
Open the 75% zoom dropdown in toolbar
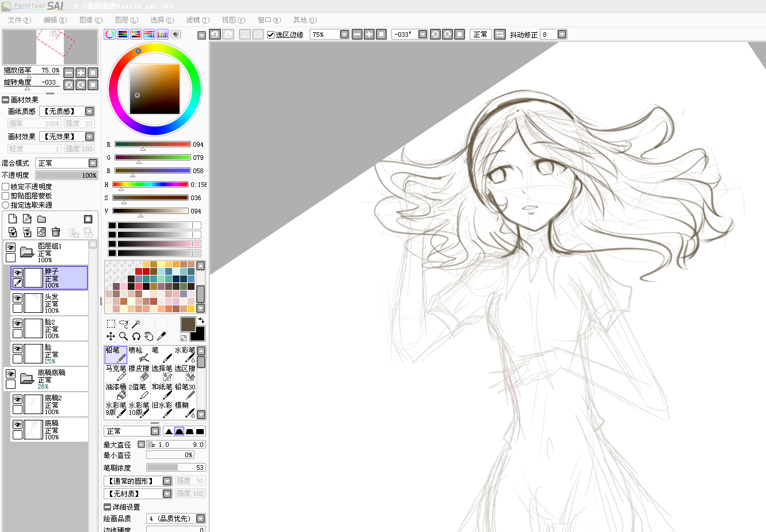tap(344, 35)
